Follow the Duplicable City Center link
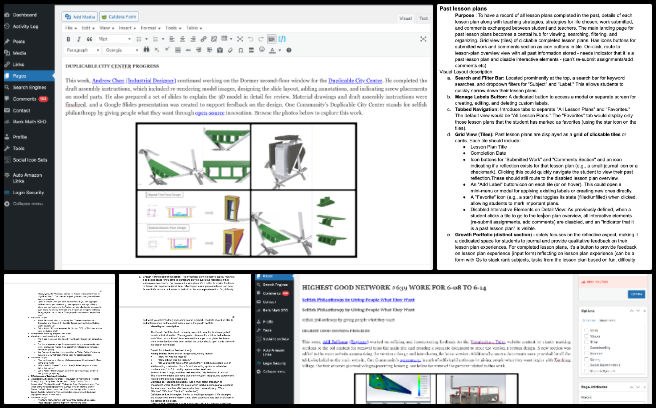 [355, 80]
